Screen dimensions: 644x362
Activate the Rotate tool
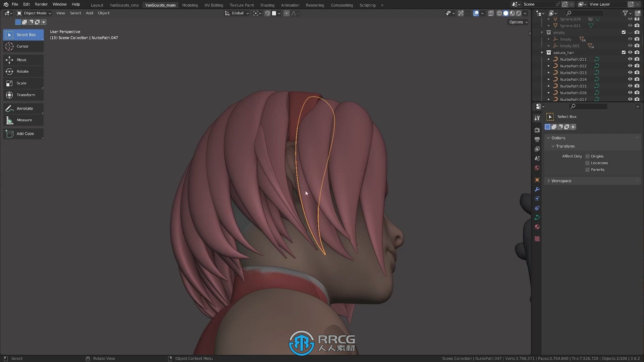point(23,71)
